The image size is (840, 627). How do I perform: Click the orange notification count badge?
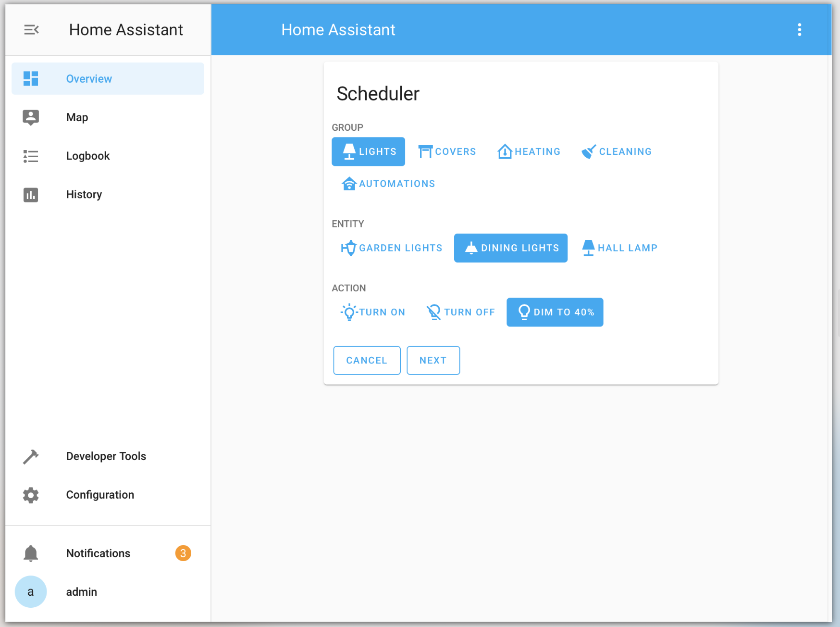pyautogui.click(x=183, y=553)
